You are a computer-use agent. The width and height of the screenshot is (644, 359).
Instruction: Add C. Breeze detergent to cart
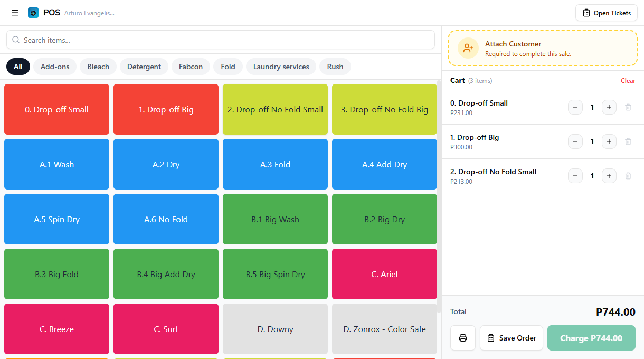tap(56, 329)
